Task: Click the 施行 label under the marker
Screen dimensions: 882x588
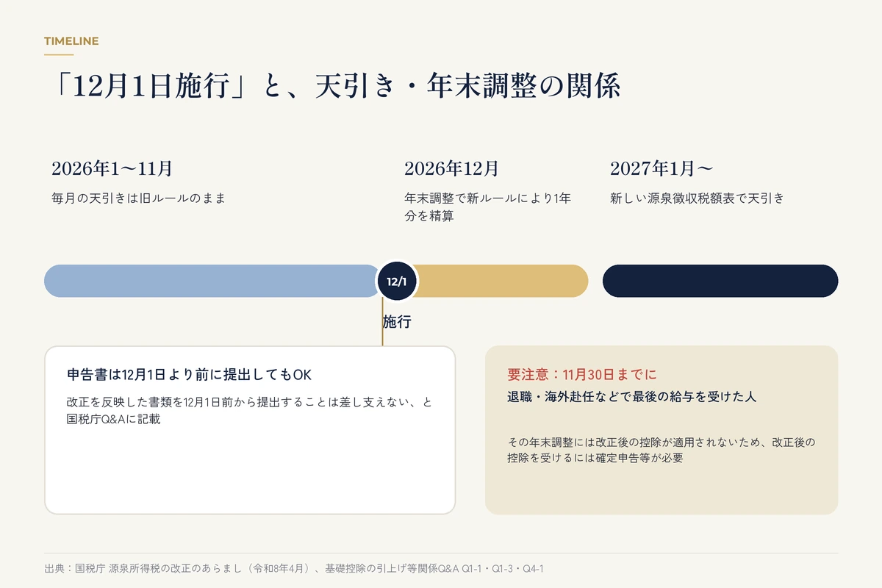Action: click(397, 322)
